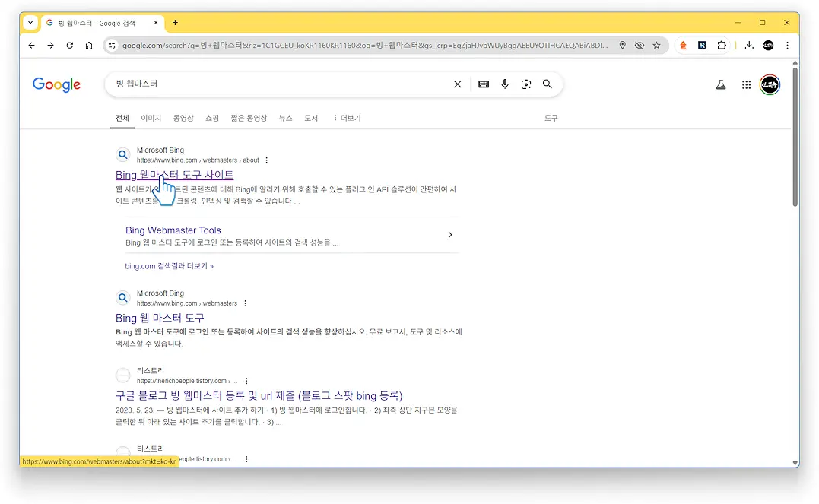Clear the search query with the X button

click(x=457, y=84)
